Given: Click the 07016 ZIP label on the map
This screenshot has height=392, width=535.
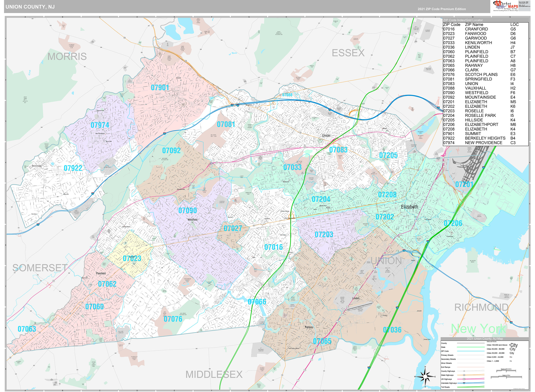Looking at the screenshot, I should pyautogui.click(x=274, y=247).
